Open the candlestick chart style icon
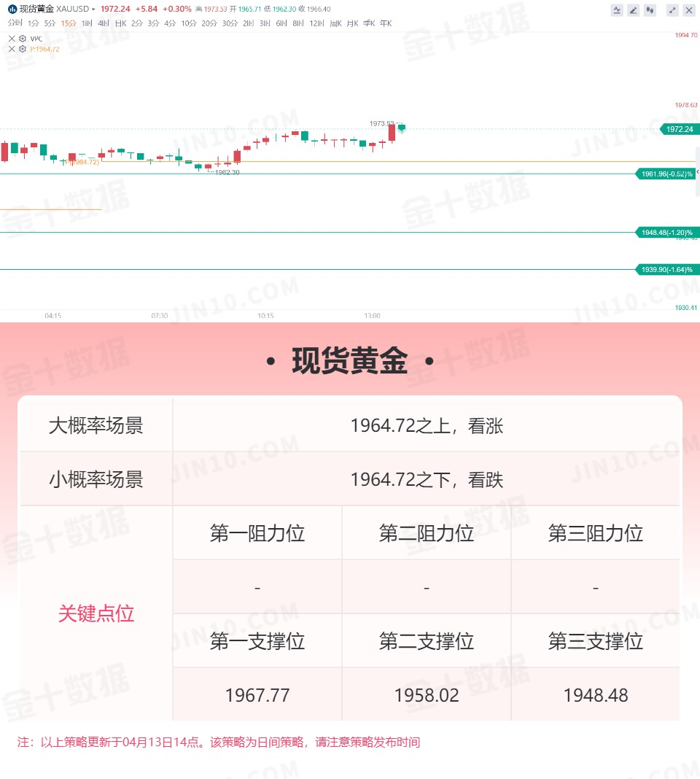Screen dimensions: 700x779 point(650,10)
